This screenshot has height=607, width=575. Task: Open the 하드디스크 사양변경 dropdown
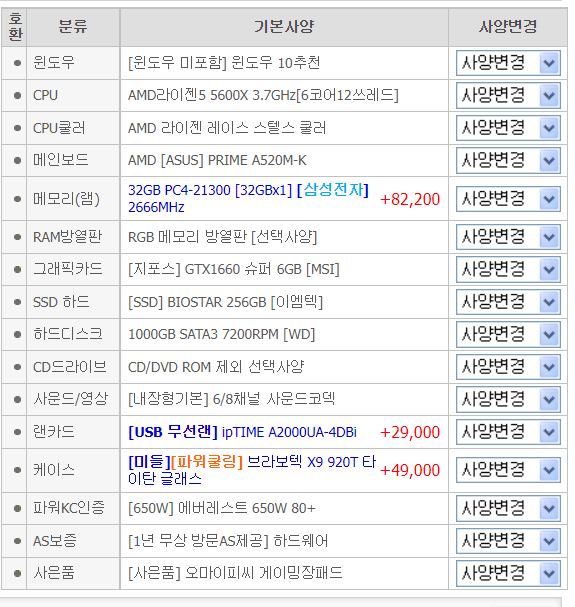coord(508,334)
